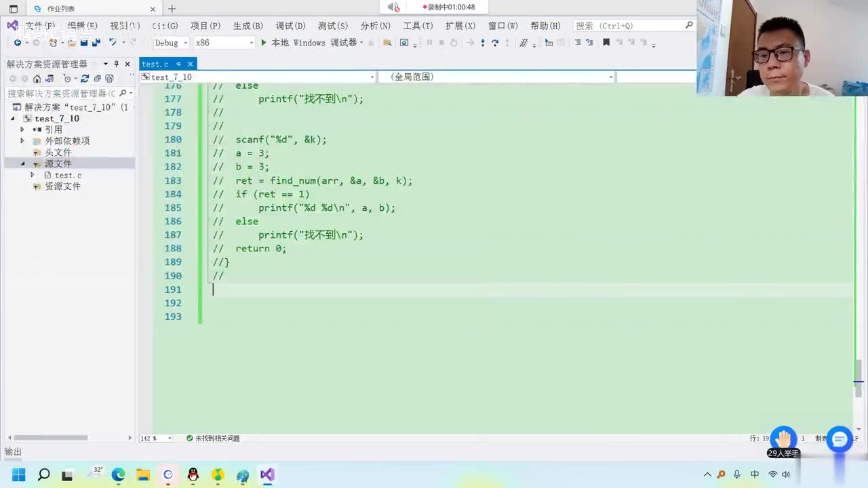Click the Solution Explorer horizontal scrollbar
The width and height of the screenshot is (868, 488).
(51, 438)
